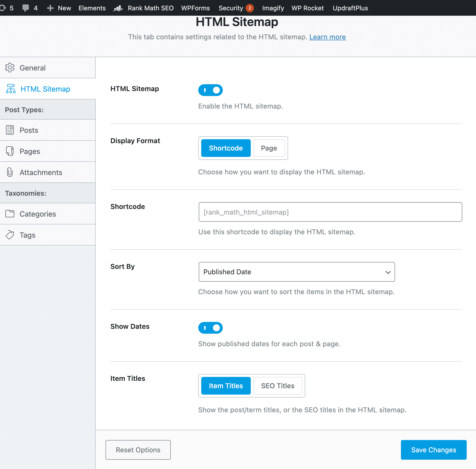Open the Pages post type settings
Screen dimensions: 476x469
(x=29, y=151)
